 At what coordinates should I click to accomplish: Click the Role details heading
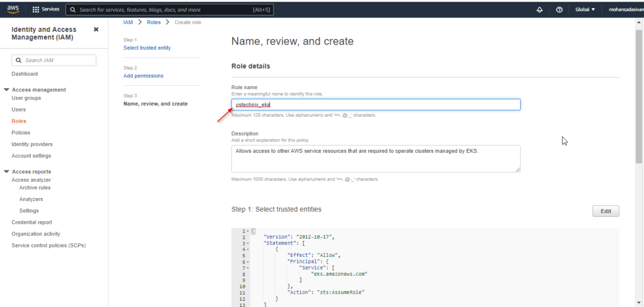251,66
